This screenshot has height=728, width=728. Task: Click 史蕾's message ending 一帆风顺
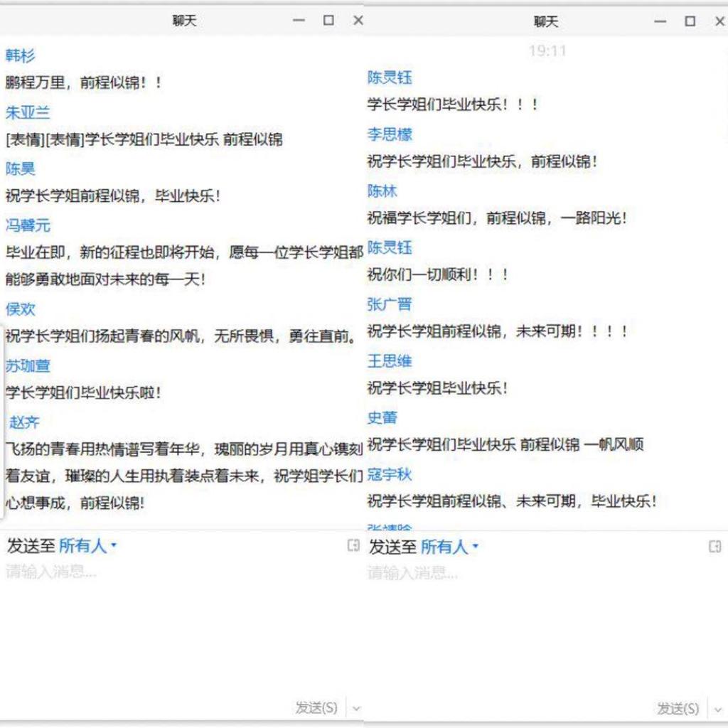pyautogui.click(x=505, y=445)
